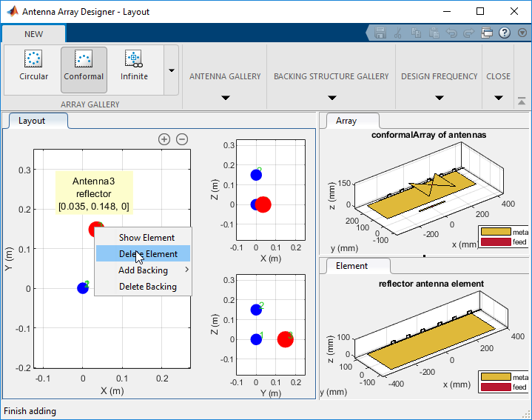This screenshot has height=420, width=532.
Task: Click blue antenna 2 dot in YZ plot
Action: [256, 310]
